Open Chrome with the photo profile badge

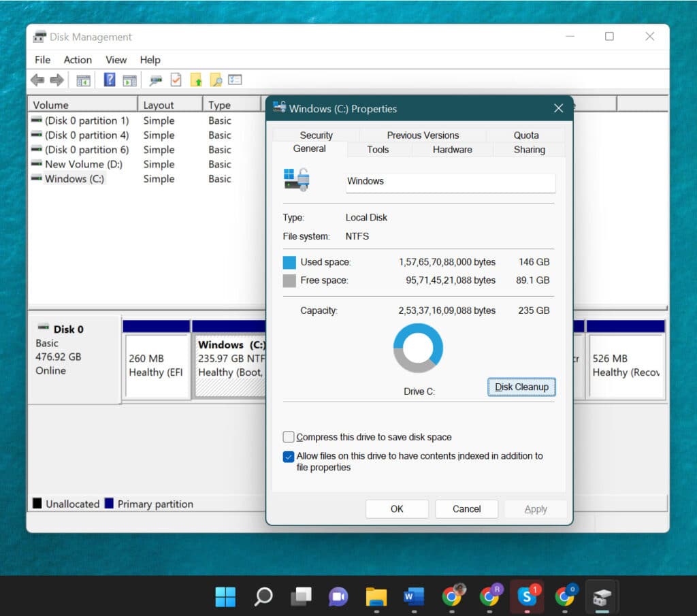[x=453, y=596]
